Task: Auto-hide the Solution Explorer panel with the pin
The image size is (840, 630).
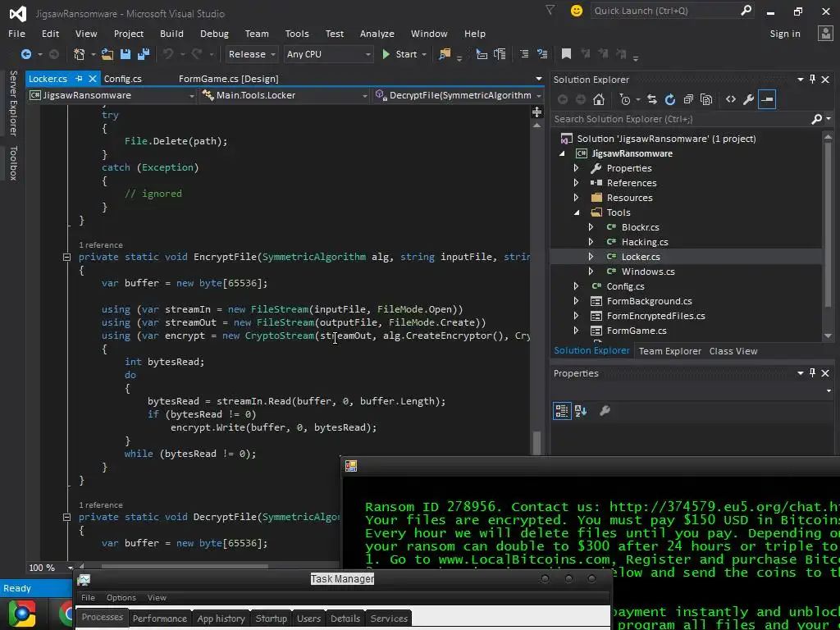Action: (x=813, y=80)
